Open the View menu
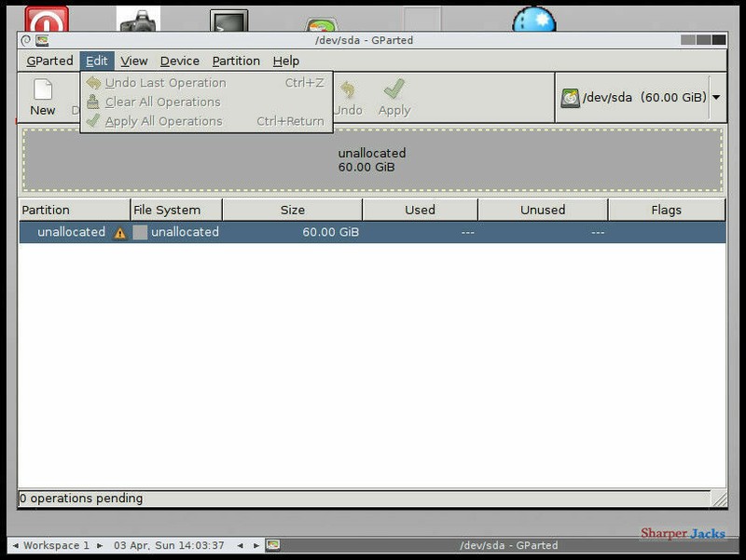 (x=133, y=61)
